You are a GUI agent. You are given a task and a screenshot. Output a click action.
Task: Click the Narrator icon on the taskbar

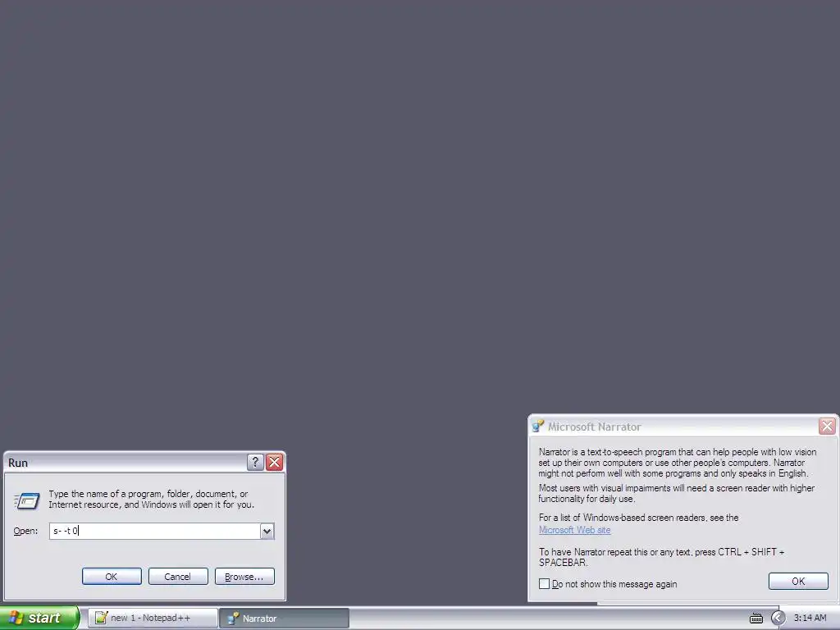click(232, 619)
